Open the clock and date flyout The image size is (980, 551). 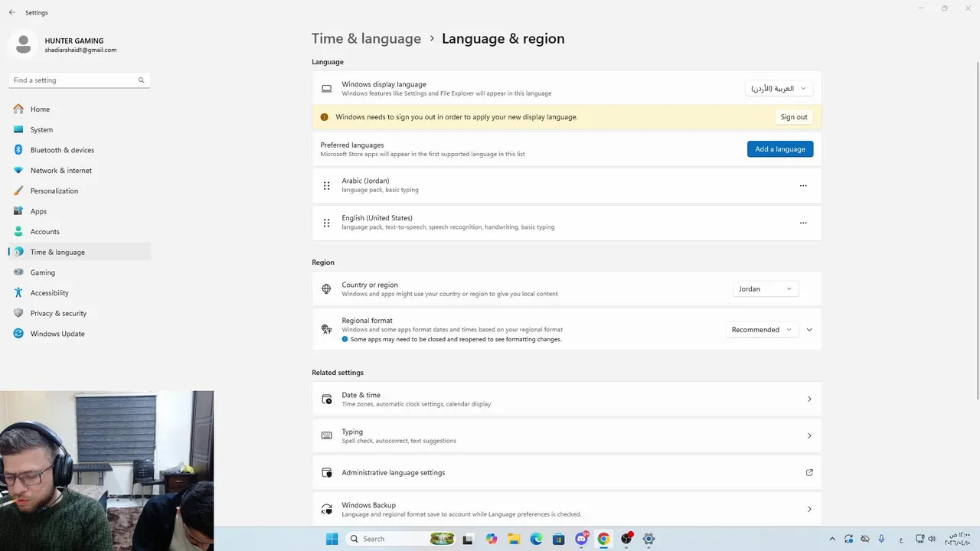(958, 539)
